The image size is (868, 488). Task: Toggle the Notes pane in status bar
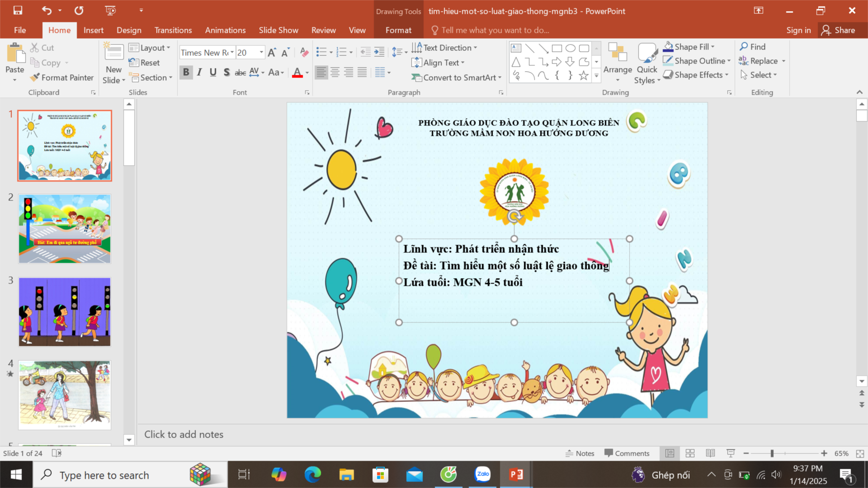pos(580,453)
